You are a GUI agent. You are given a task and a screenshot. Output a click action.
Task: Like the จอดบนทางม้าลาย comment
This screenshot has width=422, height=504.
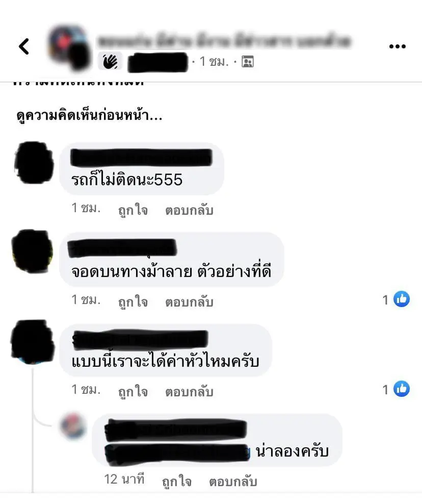click(133, 302)
